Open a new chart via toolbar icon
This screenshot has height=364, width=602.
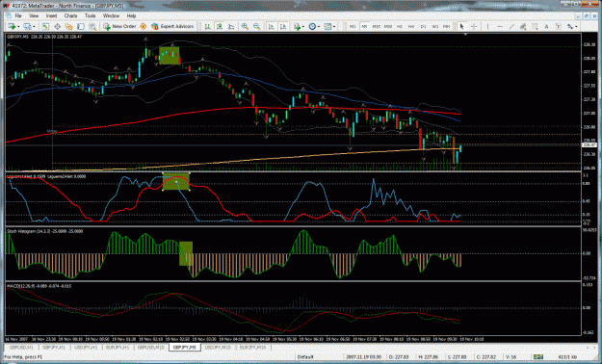(12, 27)
